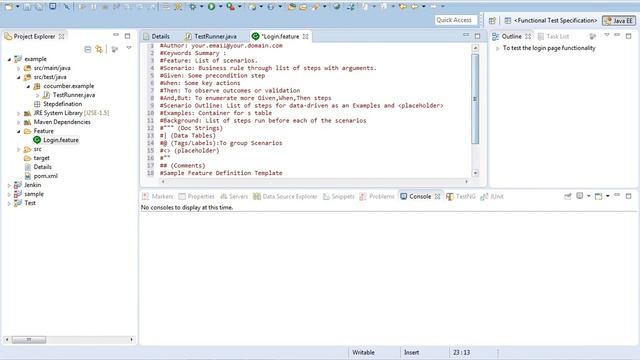This screenshot has width=640, height=360.
Task: Click the Project Explorer horizontal scrollbar thumb
Action: point(29,339)
